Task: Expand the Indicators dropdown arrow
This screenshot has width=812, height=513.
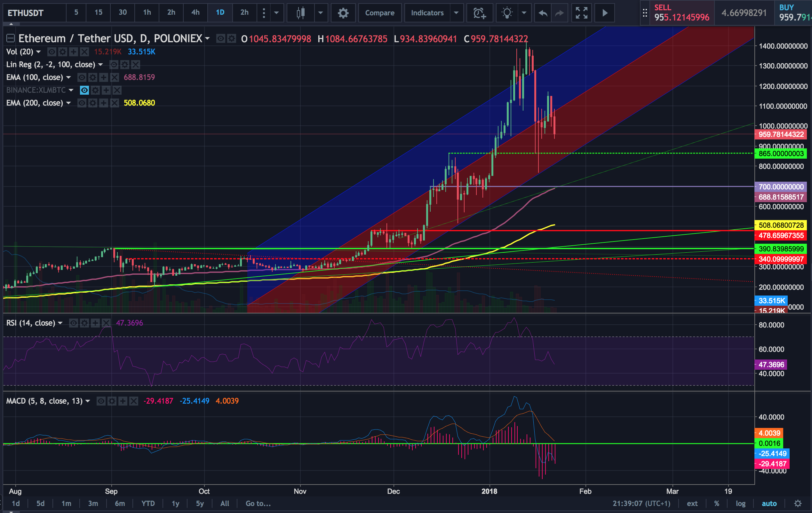Action: pyautogui.click(x=456, y=13)
